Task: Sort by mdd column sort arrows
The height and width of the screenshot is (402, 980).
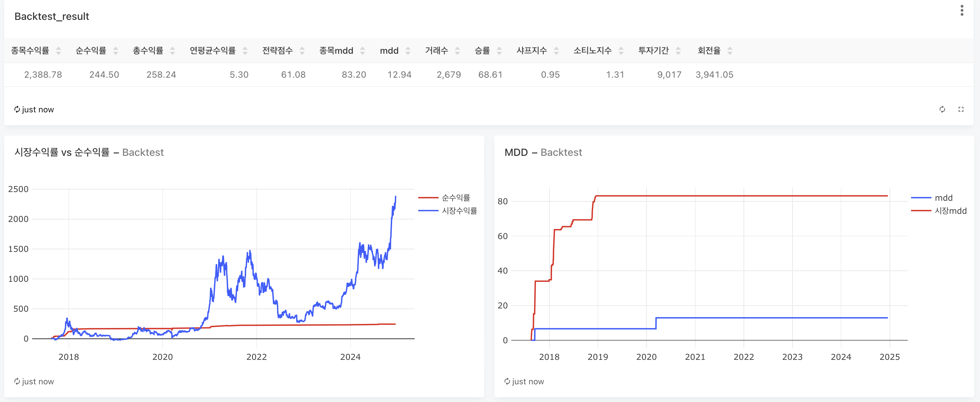Action: (x=408, y=51)
